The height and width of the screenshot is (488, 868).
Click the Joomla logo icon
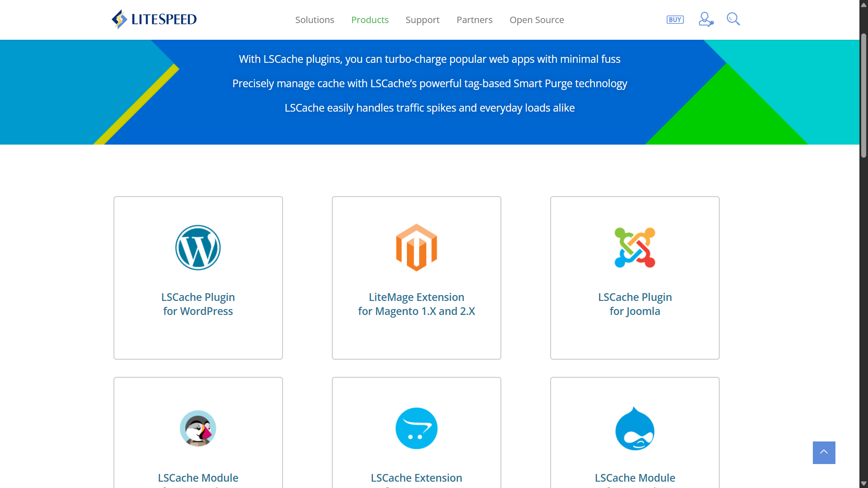tap(635, 248)
